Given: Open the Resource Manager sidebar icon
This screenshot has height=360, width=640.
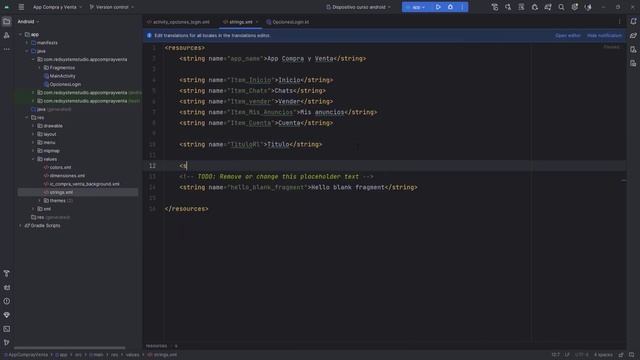Looking at the screenshot, I should click(x=7, y=36).
